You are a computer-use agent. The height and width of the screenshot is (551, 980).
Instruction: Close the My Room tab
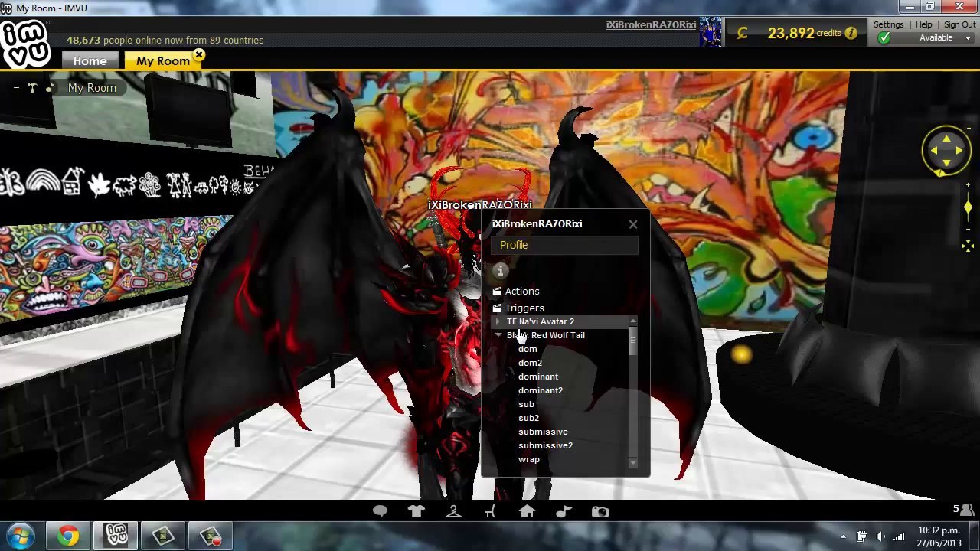tap(199, 55)
